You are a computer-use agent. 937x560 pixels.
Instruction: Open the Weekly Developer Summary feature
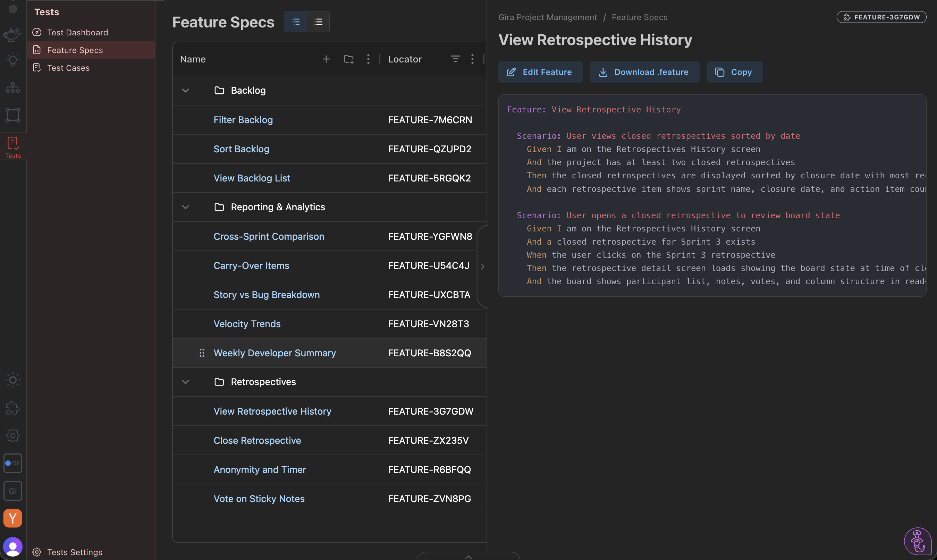[275, 353]
